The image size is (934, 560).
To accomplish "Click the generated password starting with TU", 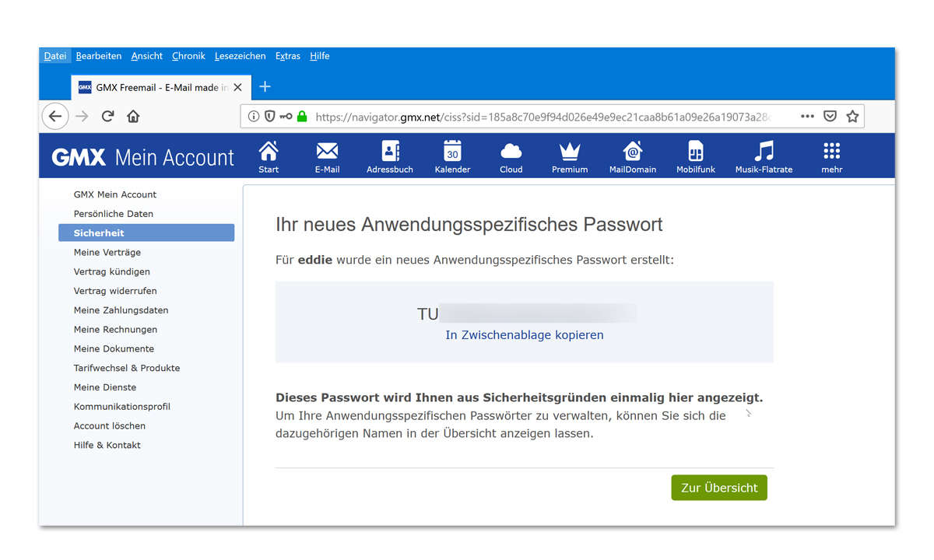I will pos(527,314).
